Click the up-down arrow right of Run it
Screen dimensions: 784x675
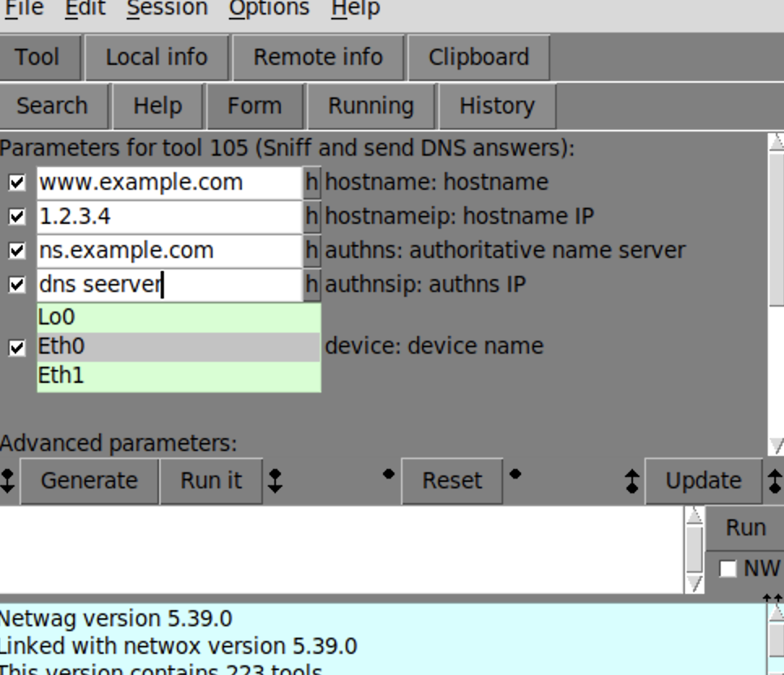coord(275,481)
